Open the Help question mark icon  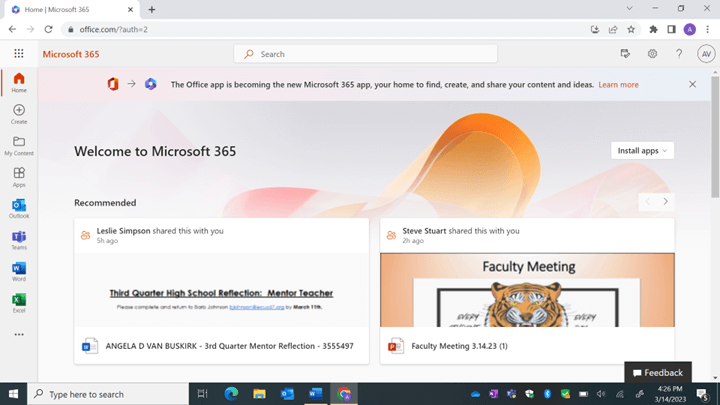point(679,54)
